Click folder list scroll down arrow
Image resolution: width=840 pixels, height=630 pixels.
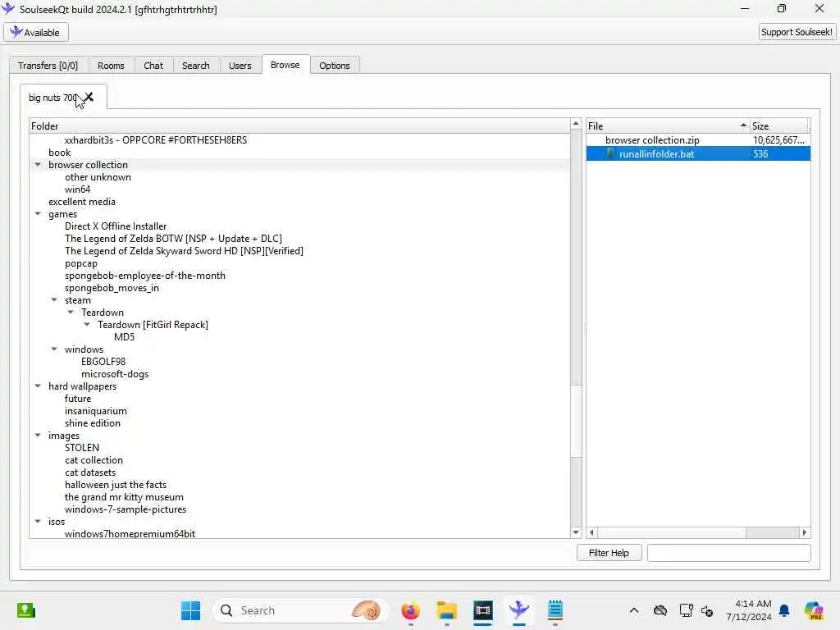pos(576,532)
